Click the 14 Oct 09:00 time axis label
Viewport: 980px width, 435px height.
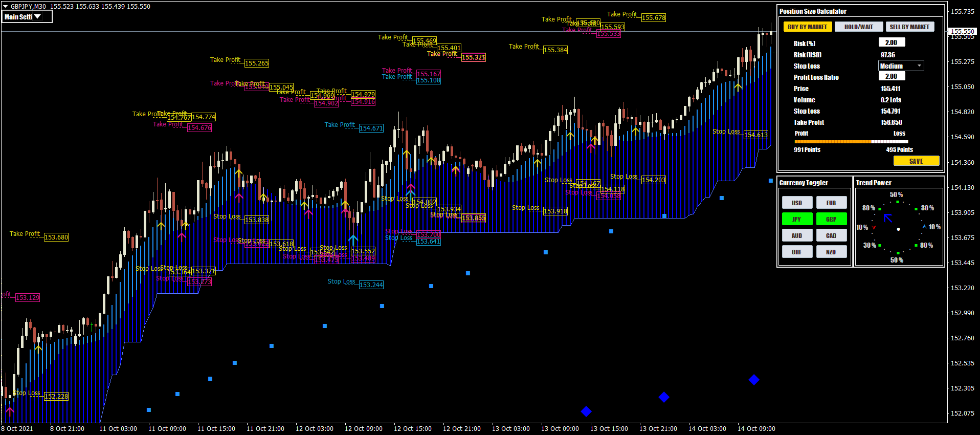(756, 429)
